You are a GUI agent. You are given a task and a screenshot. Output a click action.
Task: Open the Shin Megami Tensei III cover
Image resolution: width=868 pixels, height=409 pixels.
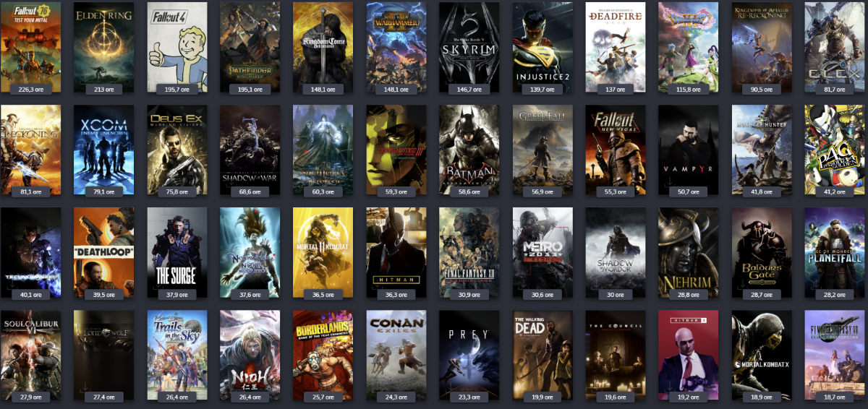(396, 150)
